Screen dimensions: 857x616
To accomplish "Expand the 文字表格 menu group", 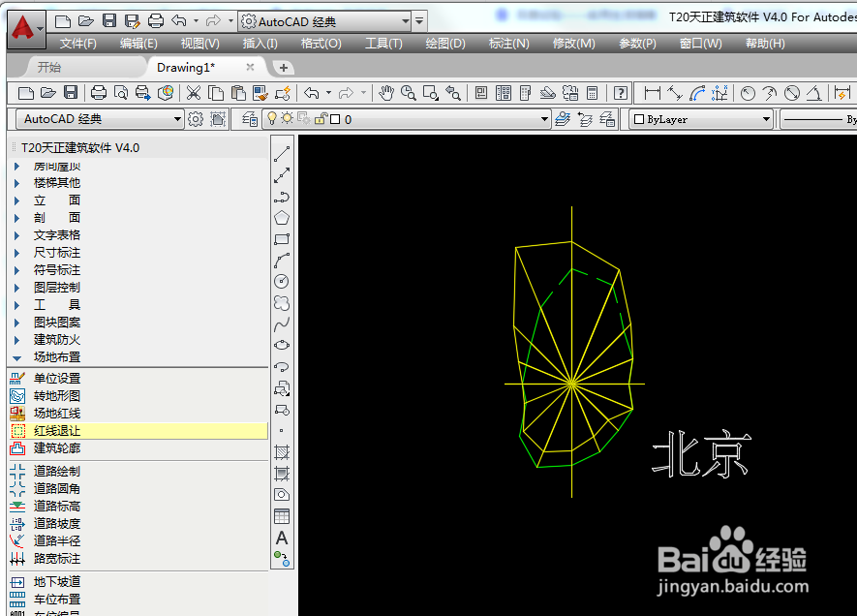I will click(x=16, y=235).
